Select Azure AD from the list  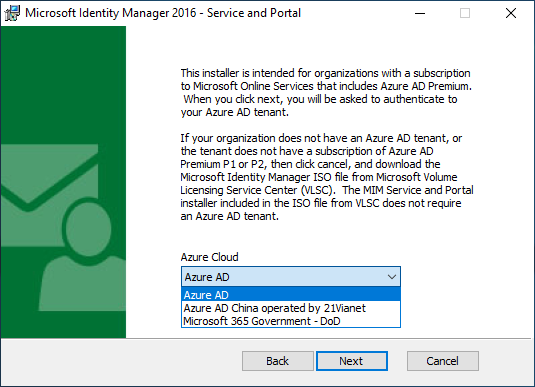coord(291,295)
